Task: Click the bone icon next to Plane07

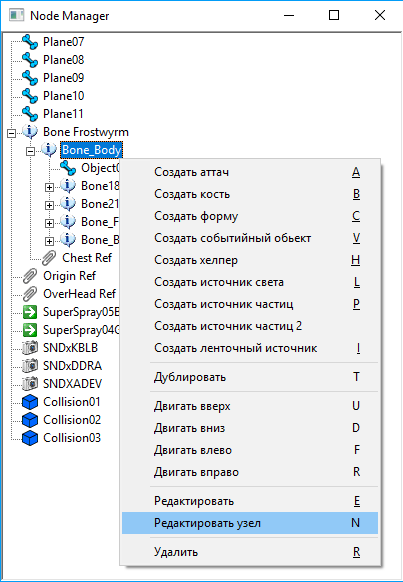Action: coord(30,42)
